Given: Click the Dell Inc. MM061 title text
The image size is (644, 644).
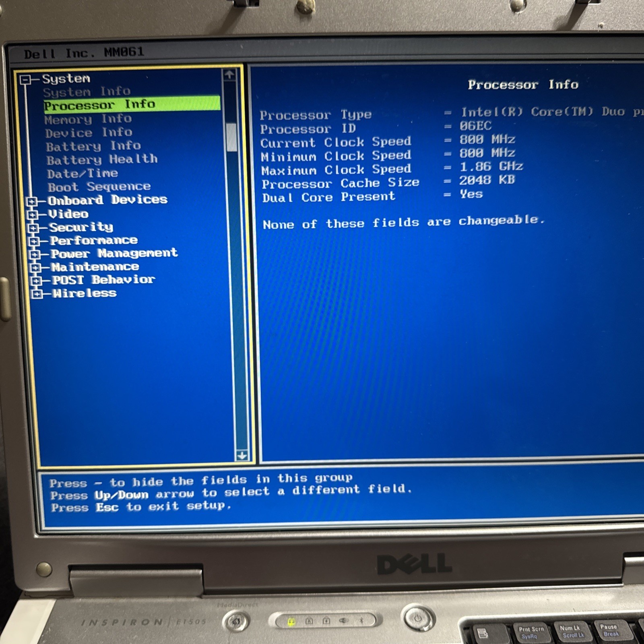Looking at the screenshot, I should 84,53.
